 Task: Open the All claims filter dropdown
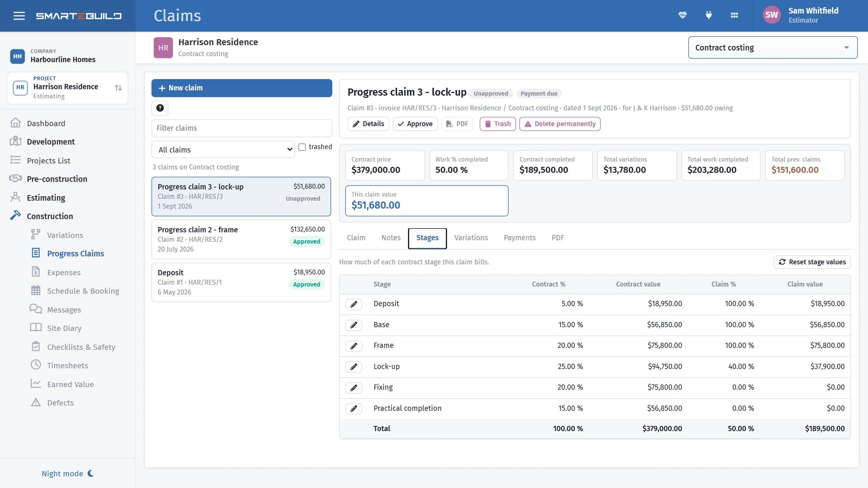pyautogui.click(x=223, y=149)
